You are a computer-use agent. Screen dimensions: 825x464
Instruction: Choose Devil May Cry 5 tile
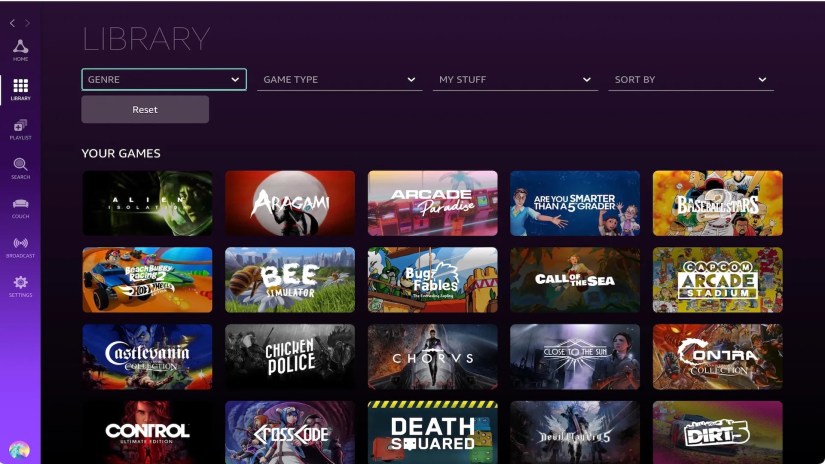click(575, 432)
